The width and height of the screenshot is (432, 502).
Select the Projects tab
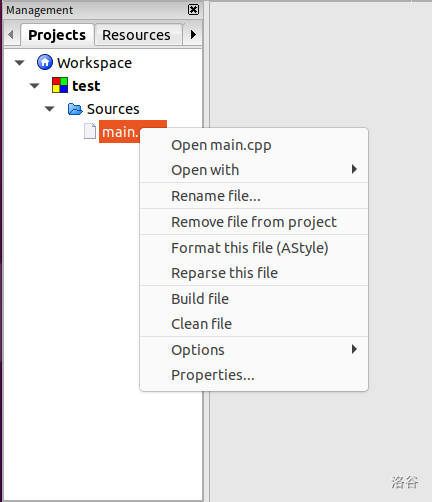tap(57, 35)
